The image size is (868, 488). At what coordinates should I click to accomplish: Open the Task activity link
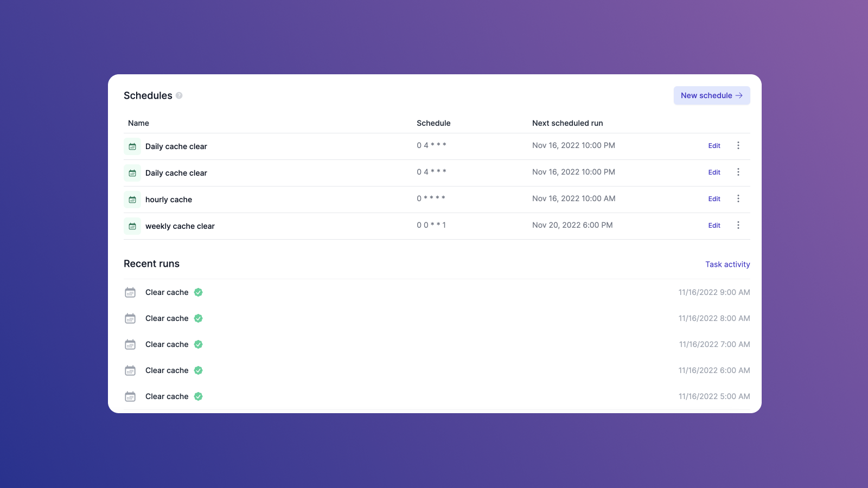[727, 265]
